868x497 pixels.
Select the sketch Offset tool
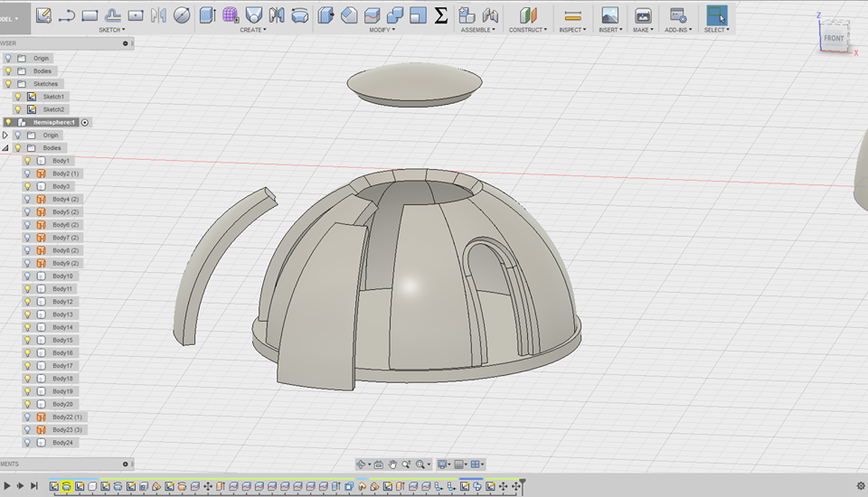(112, 15)
